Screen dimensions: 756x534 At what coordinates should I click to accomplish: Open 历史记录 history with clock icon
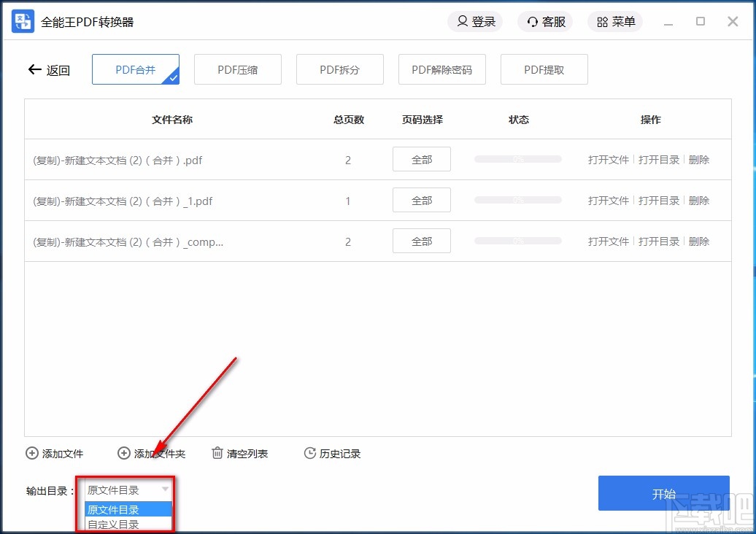(309, 453)
